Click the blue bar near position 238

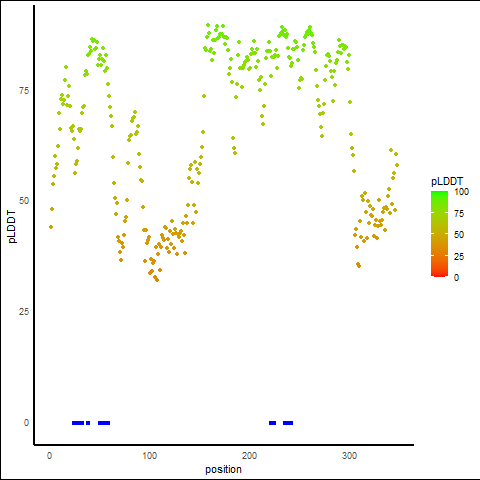pyautogui.click(x=288, y=423)
